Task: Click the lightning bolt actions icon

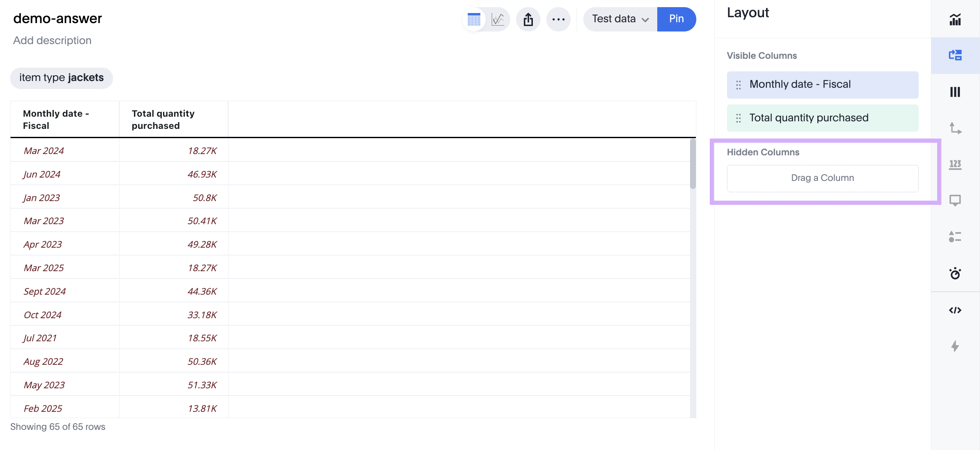Action: [x=955, y=346]
